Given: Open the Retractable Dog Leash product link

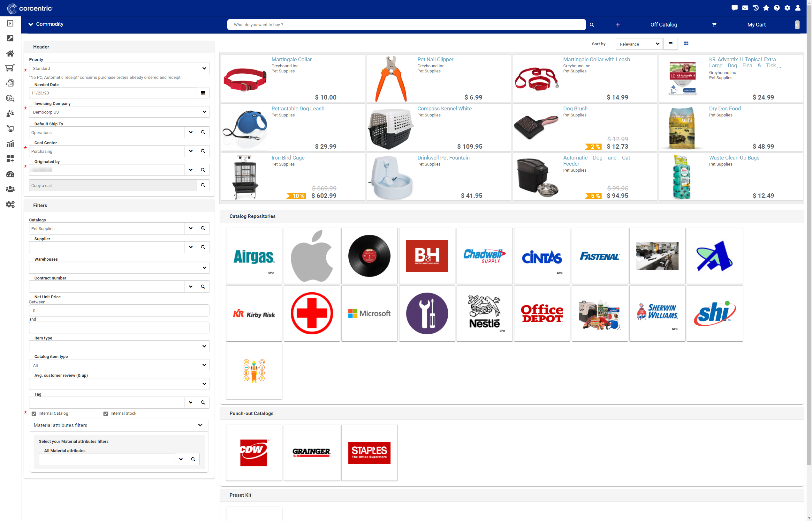Looking at the screenshot, I should (x=298, y=108).
